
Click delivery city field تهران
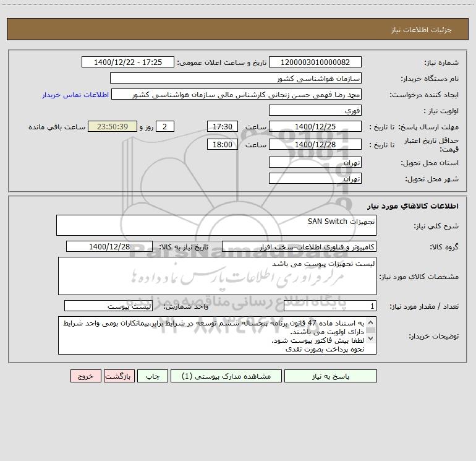(x=315, y=178)
